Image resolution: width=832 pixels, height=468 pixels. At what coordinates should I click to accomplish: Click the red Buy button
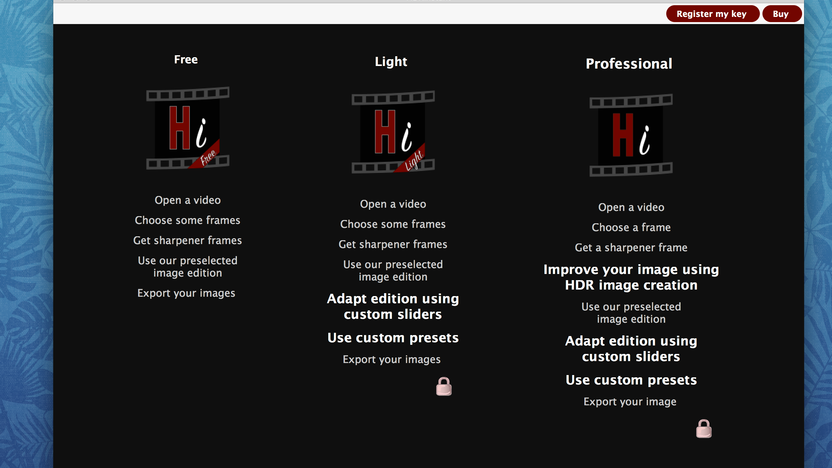(781, 14)
